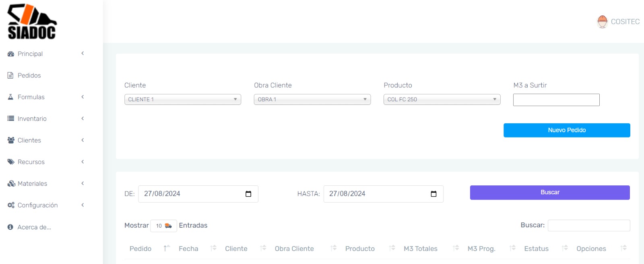644x264 pixels.
Task: Expand the Inventario sidebar menu
Action: pos(32,119)
